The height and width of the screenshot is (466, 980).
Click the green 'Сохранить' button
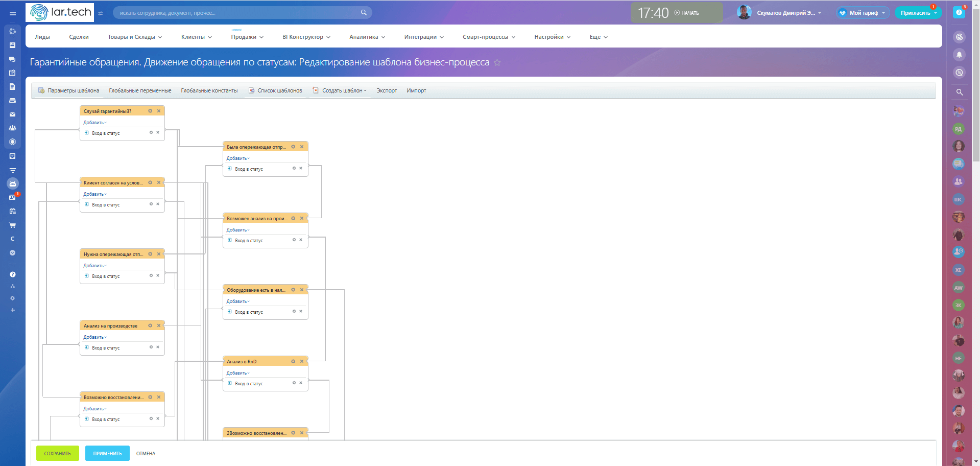click(57, 453)
